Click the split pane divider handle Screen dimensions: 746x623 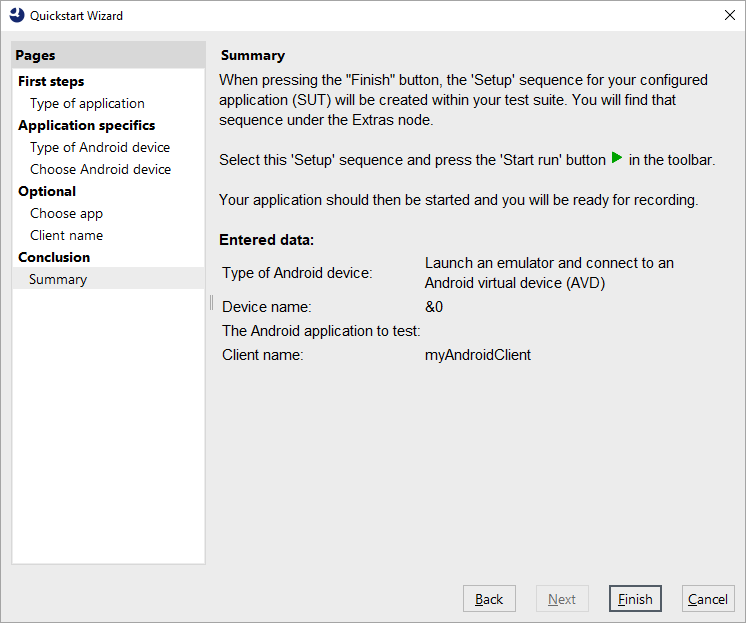211,302
